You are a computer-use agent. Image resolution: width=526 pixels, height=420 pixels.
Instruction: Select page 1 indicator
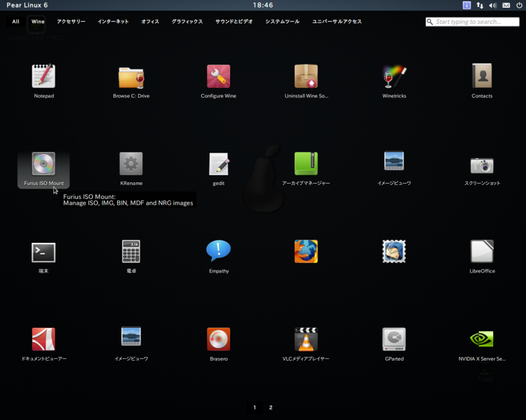pos(255,408)
